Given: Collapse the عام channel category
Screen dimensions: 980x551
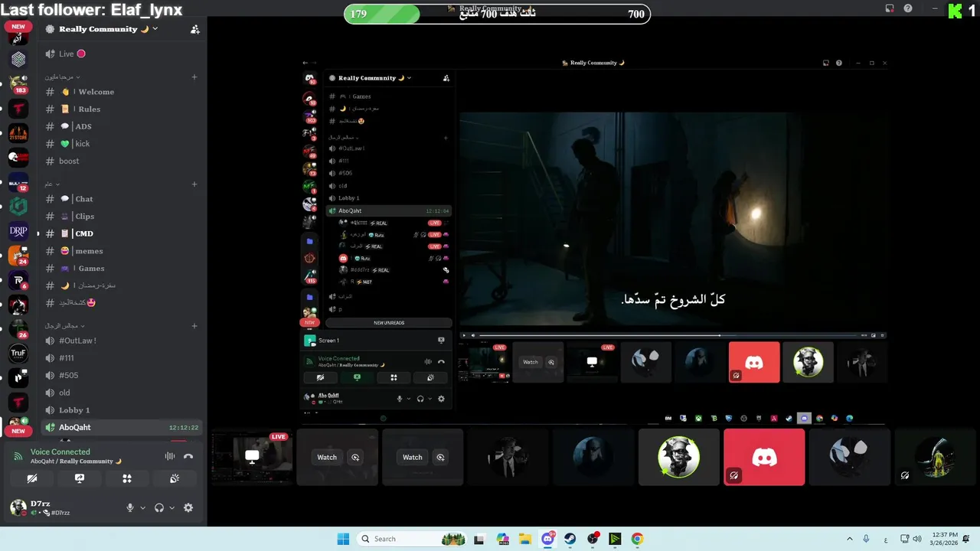Looking at the screenshot, I should (51, 184).
